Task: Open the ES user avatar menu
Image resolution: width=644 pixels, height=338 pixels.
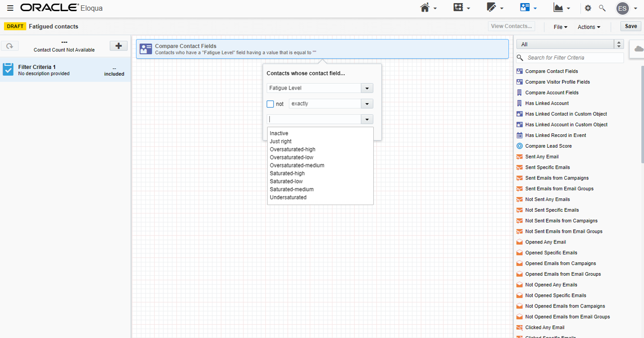Action: point(622,8)
